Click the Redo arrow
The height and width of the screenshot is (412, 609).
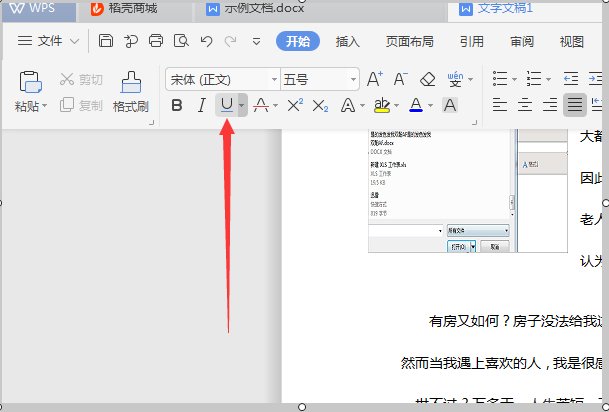tap(231, 41)
